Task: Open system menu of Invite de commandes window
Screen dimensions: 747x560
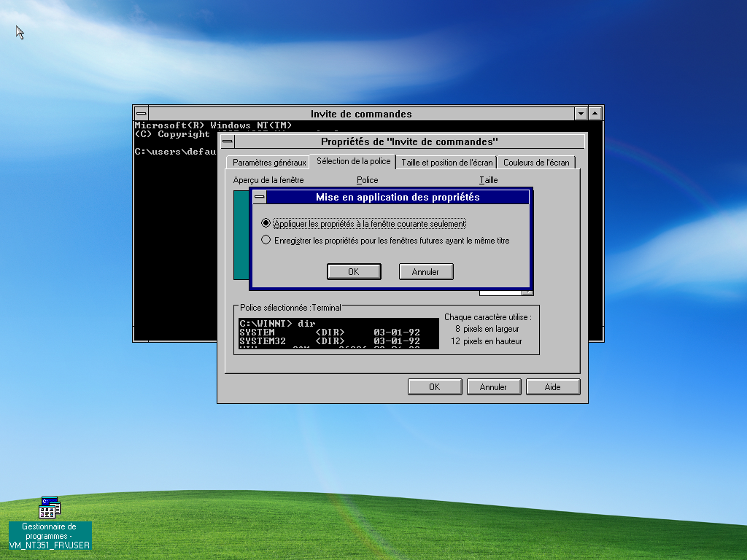Action: 142,114
